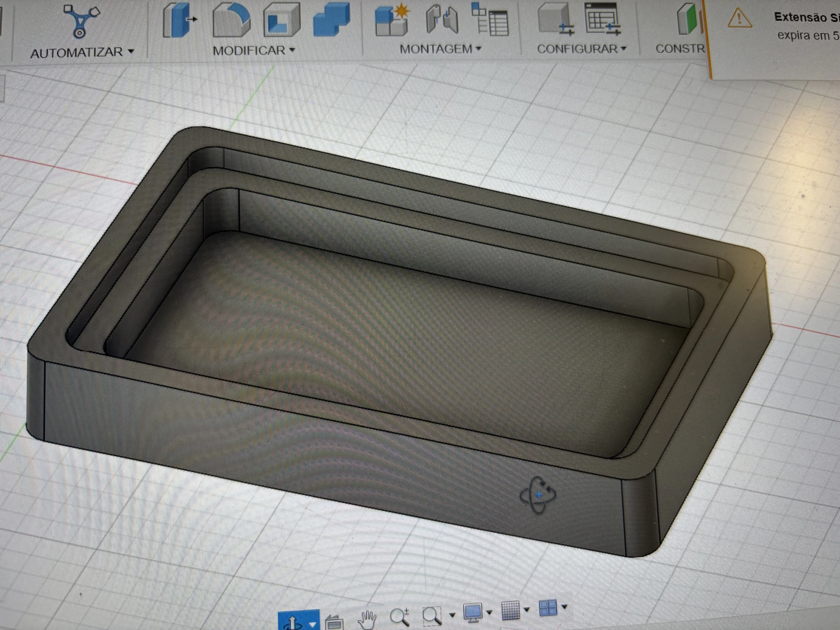This screenshot has height=630, width=840.
Task: Click the New Component icon
Action: tap(392, 20)
